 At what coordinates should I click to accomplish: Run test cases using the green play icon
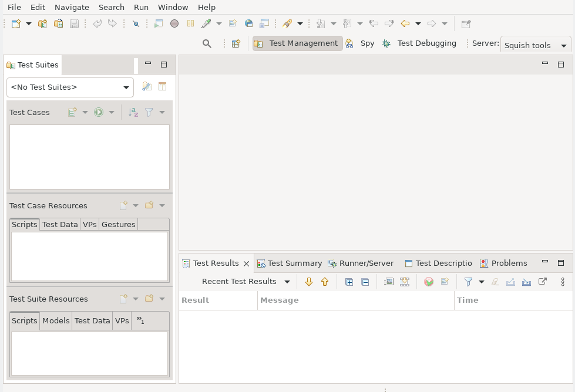[x=97, y=112]
